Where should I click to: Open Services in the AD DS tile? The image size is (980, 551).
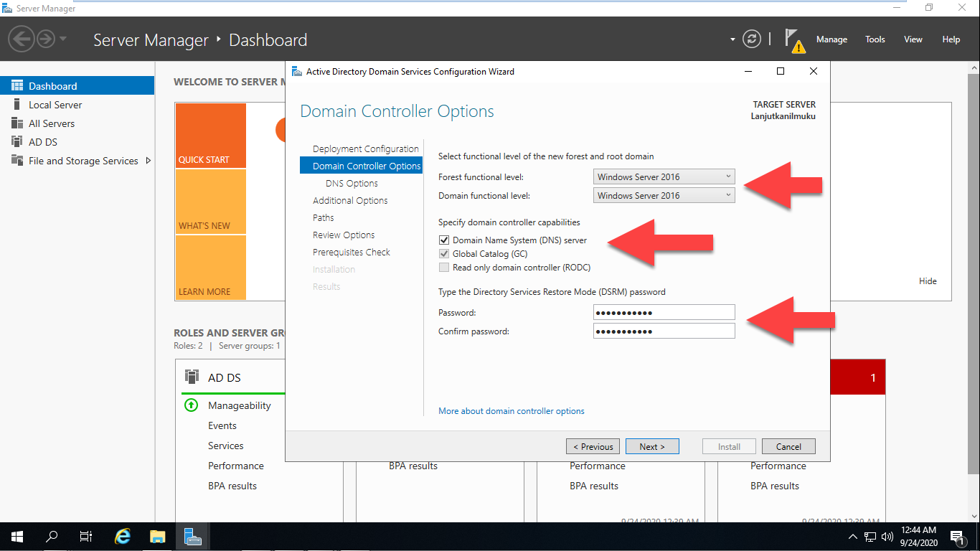[226, 446]
